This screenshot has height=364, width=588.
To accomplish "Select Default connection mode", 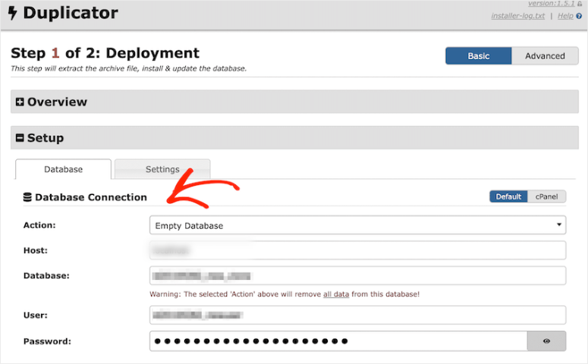I will pyautogui.click(x=508, y=196).
